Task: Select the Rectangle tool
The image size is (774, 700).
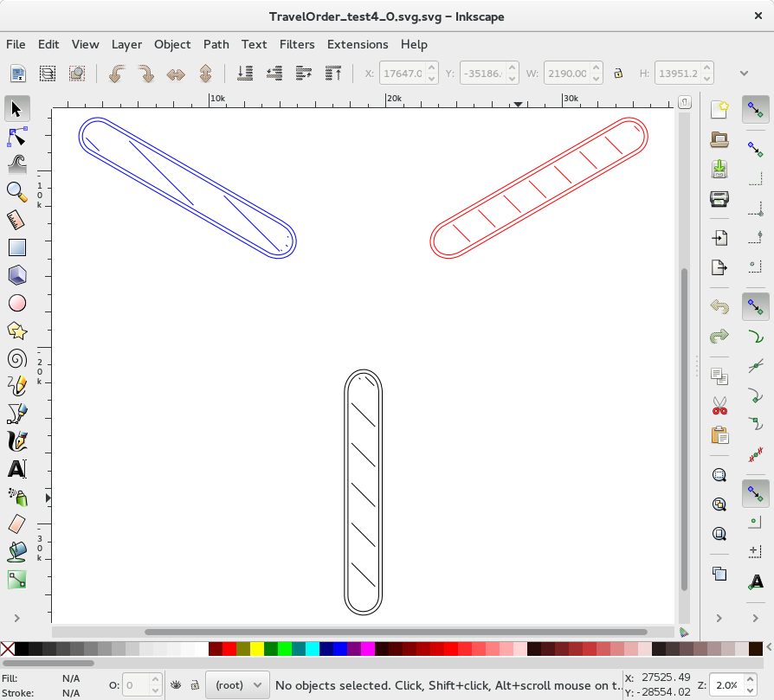Action: coord(16,247)
